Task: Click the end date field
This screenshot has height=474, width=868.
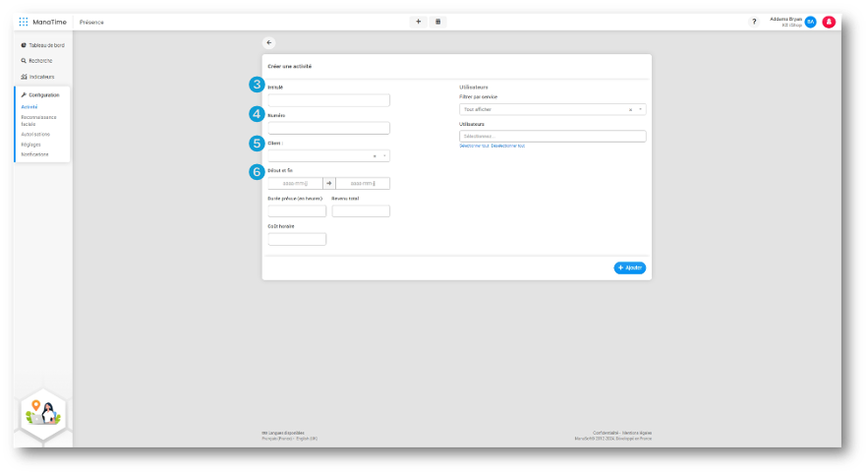Action: coord(363,183)
